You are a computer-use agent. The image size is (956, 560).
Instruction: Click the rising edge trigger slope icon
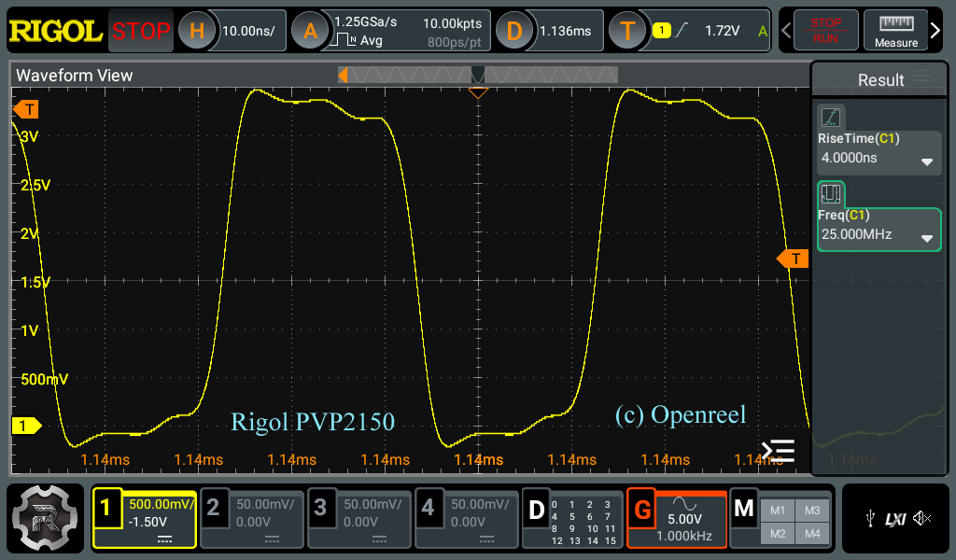pyautogui.click(x=681, y=30)
